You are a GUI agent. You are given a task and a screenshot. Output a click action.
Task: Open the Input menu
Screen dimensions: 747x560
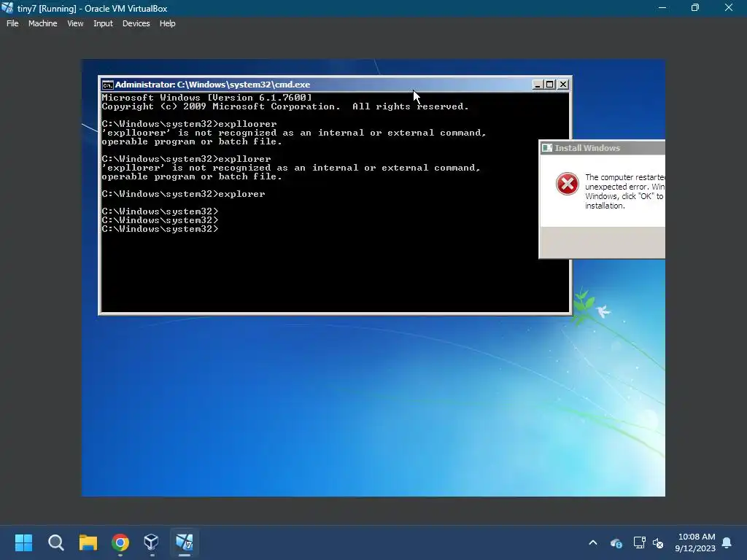[x=103, y=23]
